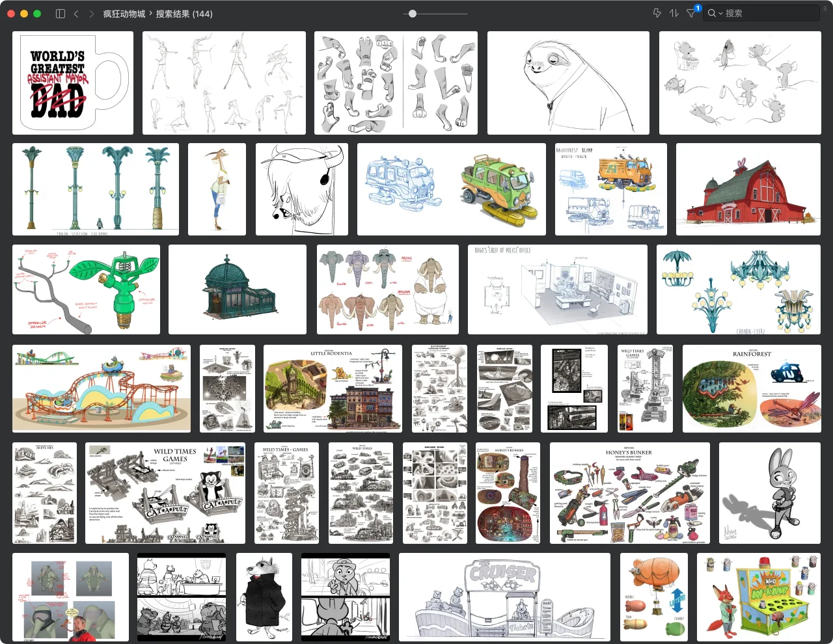
Task: Select Bogo's Chief of Police Office sketch
Action: pos(558,289)
